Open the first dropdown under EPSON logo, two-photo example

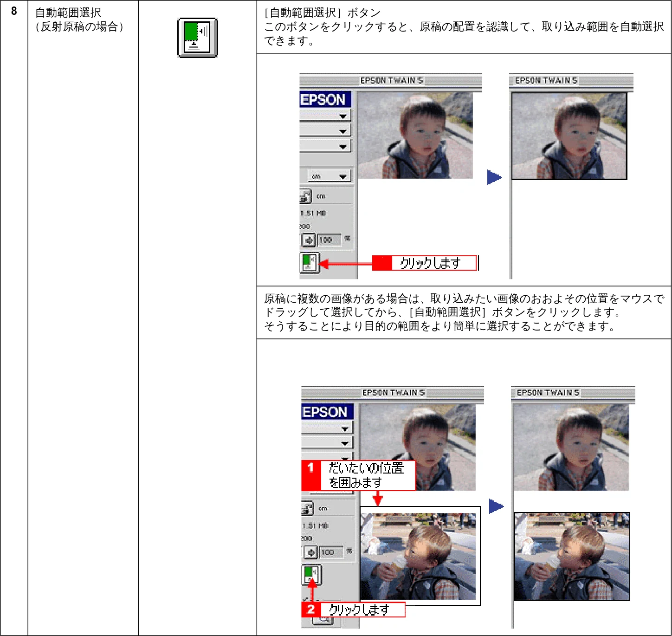tap(327, 428)
